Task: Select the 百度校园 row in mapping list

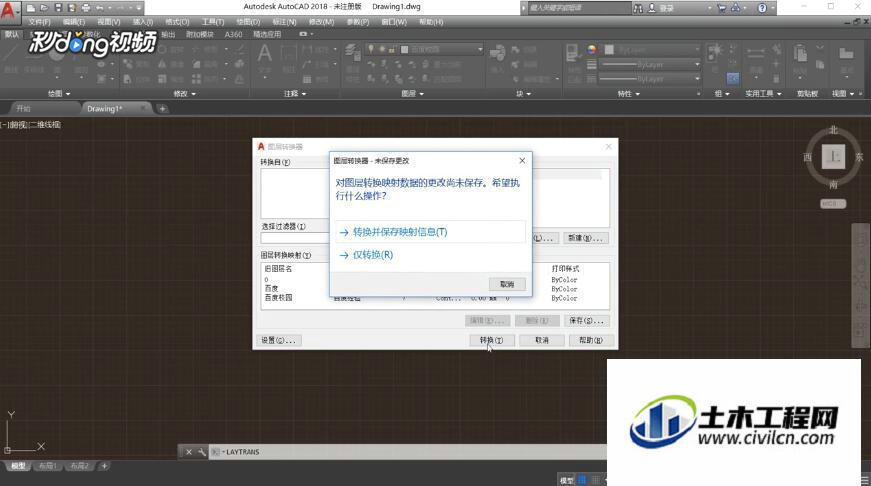Action: coord(435,298)
